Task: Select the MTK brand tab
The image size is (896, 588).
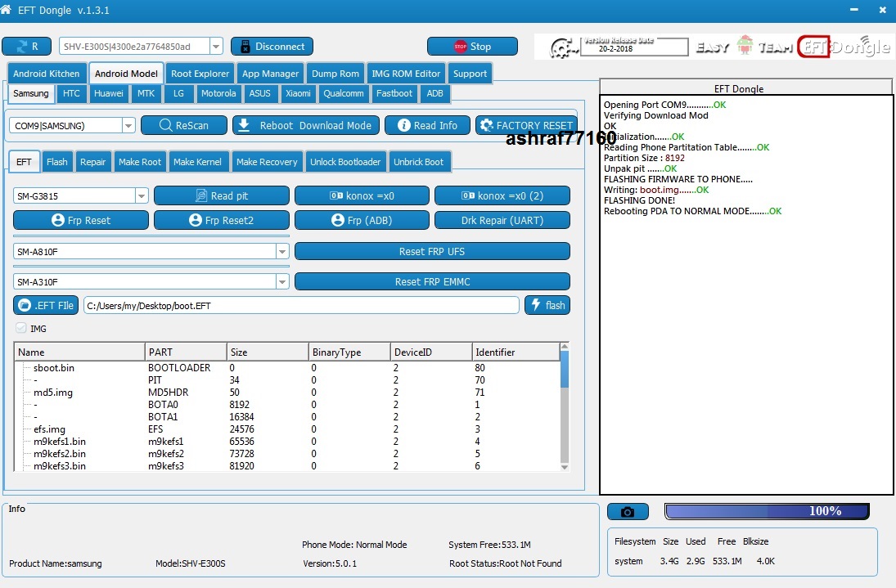Action: (x=146, y=93)
